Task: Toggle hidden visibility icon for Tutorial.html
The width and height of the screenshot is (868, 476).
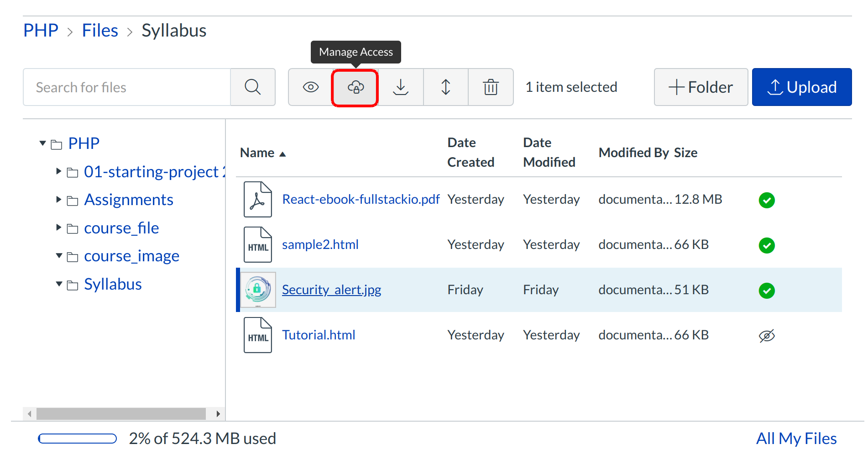Action: (x=766, y=336)
